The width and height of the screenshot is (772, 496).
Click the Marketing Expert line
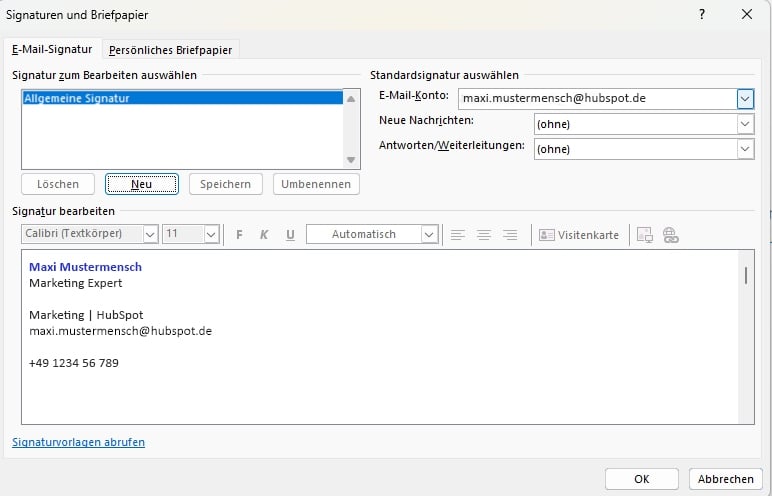(x=76, y=283)
